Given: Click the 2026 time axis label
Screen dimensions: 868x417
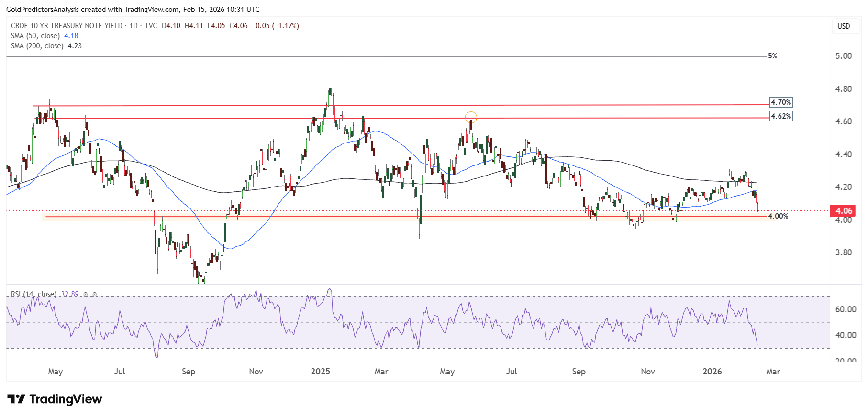Looking at the screenshot, I should pos(712,372).
